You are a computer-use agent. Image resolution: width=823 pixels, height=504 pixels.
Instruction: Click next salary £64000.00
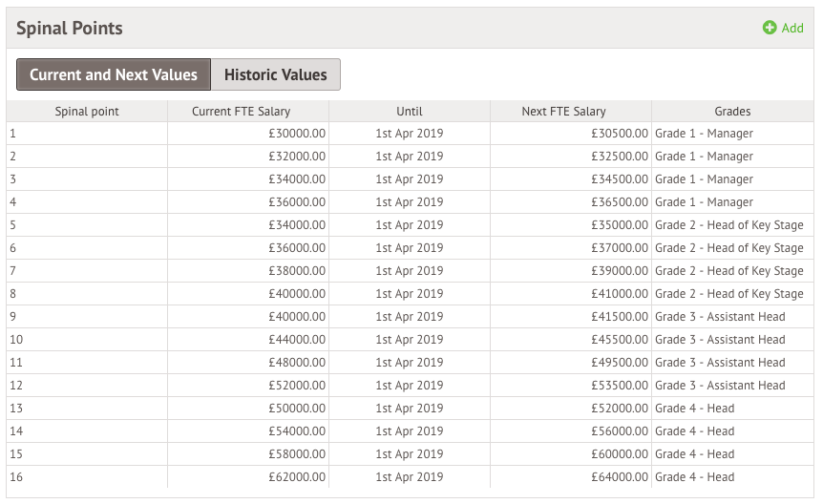coord(620,477)
